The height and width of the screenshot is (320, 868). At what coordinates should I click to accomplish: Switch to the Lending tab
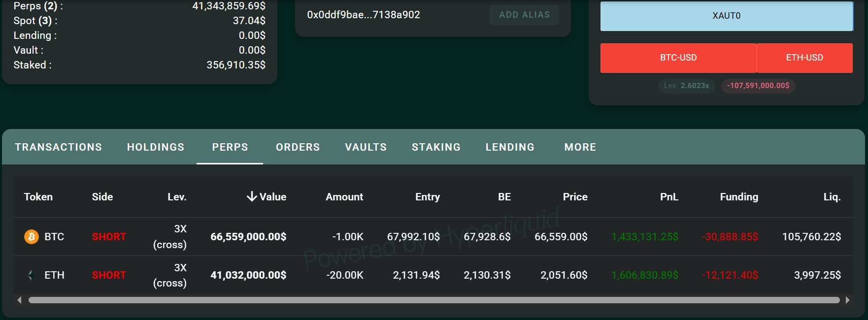510,147
